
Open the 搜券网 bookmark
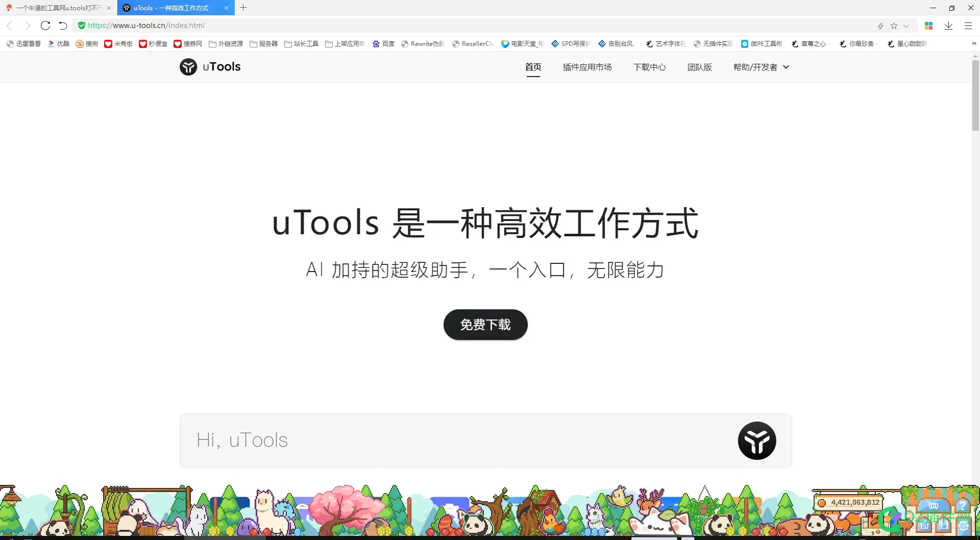[x=188, y=44]
